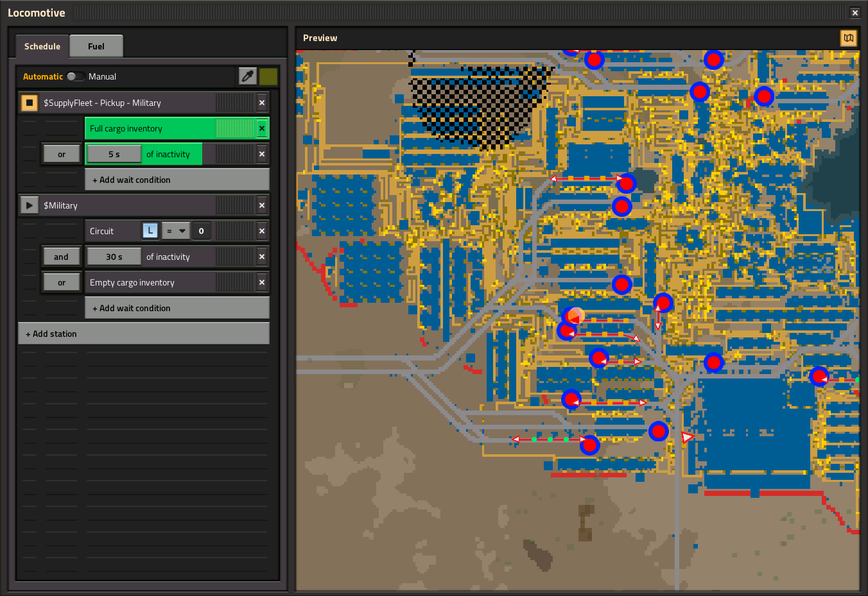Image resolution: width=868 pixels, height=596 pixels.
Task: Switch the train from Automatic to Manual
Action: pyautogui.click(x=75, y=76)
